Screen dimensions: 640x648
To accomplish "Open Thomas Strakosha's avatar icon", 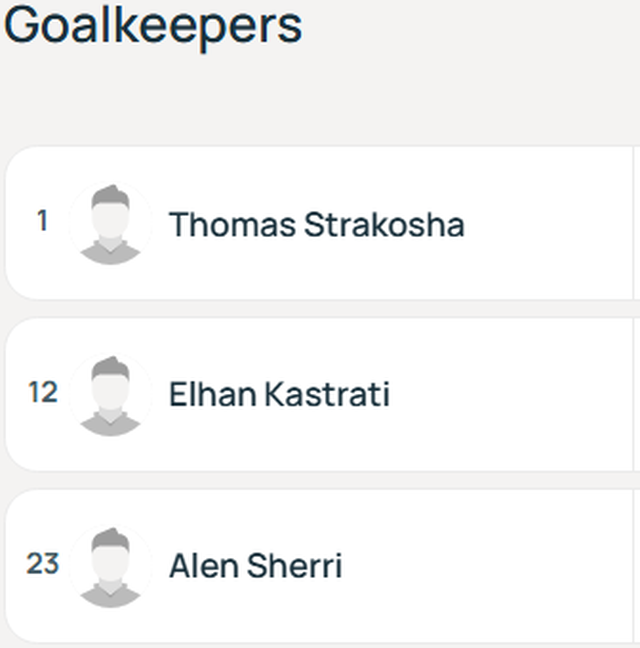I will point(110,223).
